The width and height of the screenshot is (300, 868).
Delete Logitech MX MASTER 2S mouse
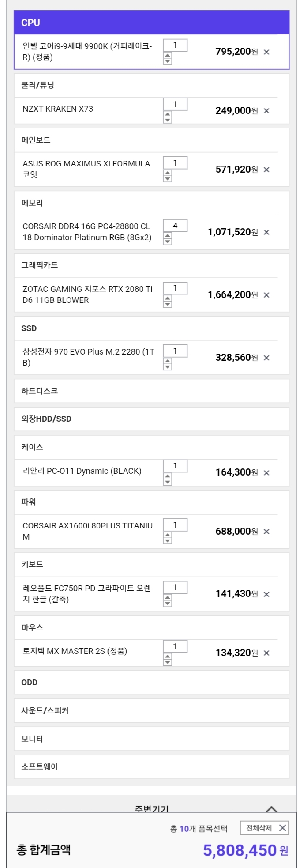(x=266, y=653)
